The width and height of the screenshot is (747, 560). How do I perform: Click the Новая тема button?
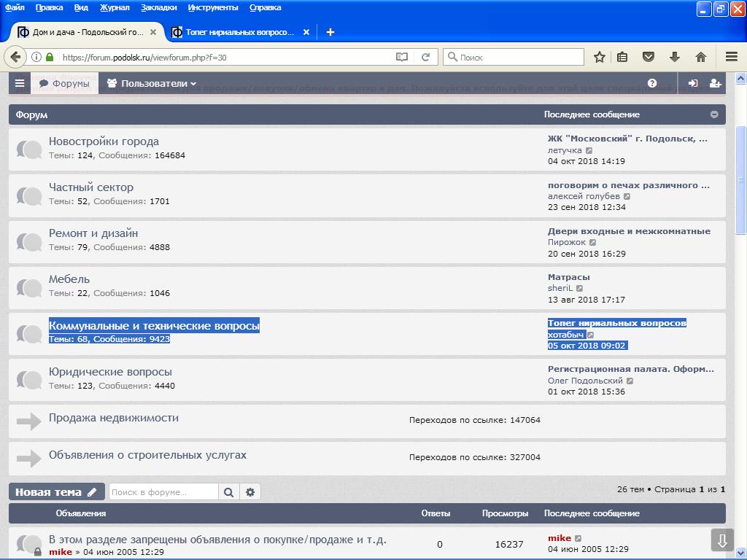click(x=56, y=492)
